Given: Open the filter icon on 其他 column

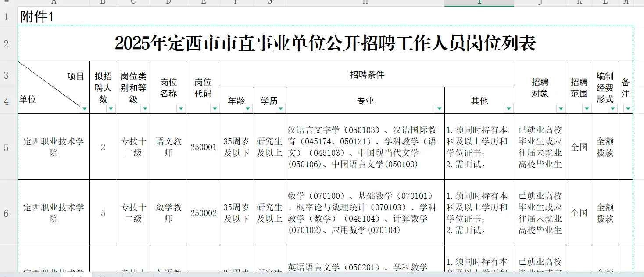Looking at the screenshot, I should (508, 108).
